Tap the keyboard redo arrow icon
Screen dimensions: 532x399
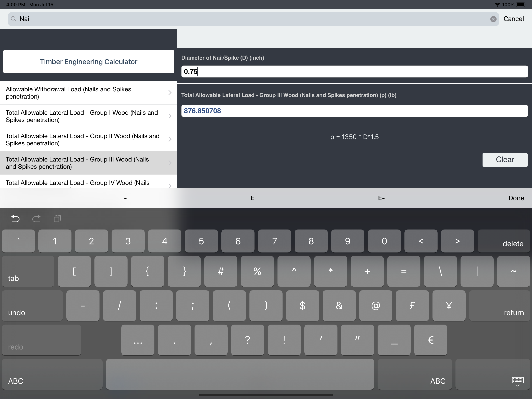(36, 219)
